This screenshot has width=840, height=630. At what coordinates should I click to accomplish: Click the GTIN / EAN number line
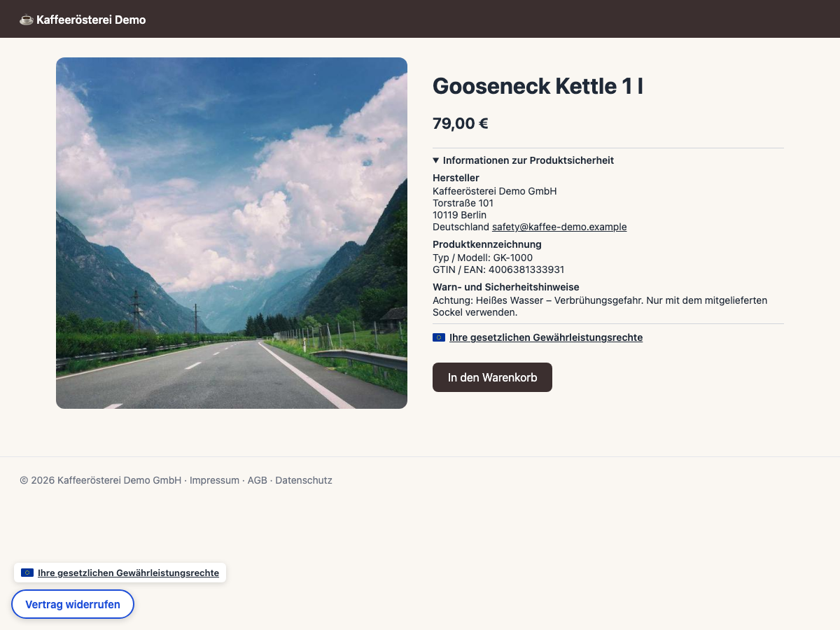[x=498, y=269]
